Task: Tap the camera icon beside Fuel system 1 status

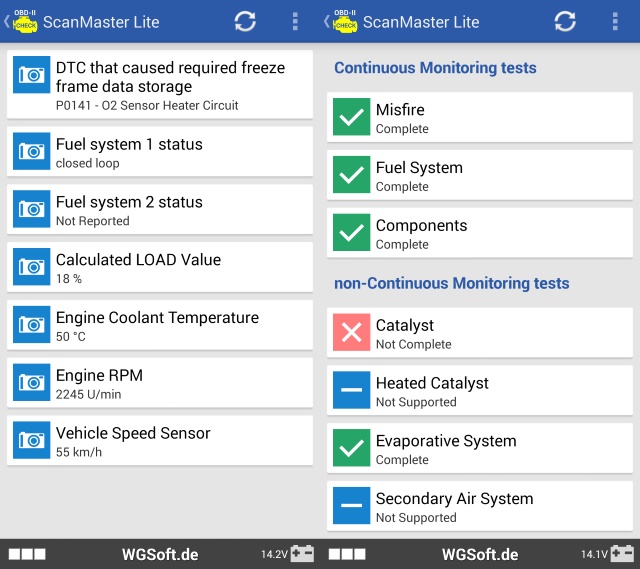Action: tap(31, 150)
